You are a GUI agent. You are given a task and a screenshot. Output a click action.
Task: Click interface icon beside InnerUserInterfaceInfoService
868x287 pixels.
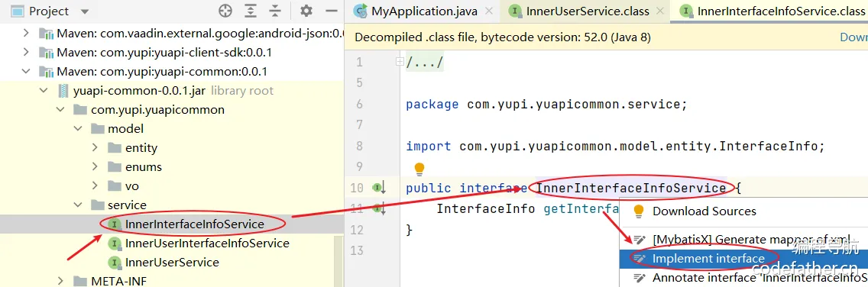coord(115,243)
